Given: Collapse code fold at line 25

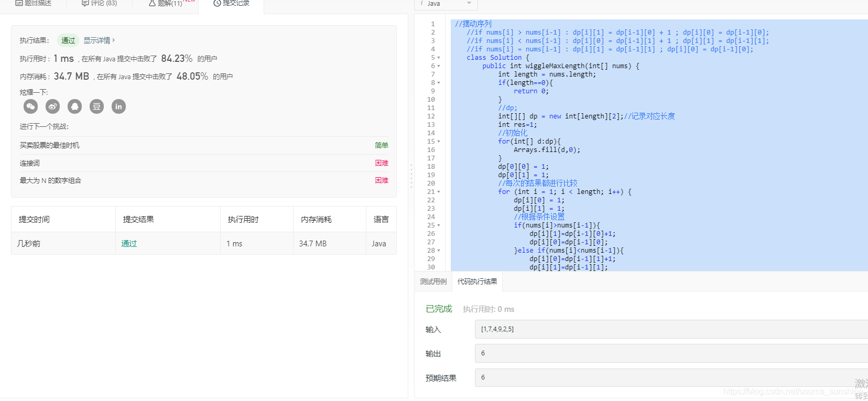Looking at the screenshot, I should [x=439, y=225].
